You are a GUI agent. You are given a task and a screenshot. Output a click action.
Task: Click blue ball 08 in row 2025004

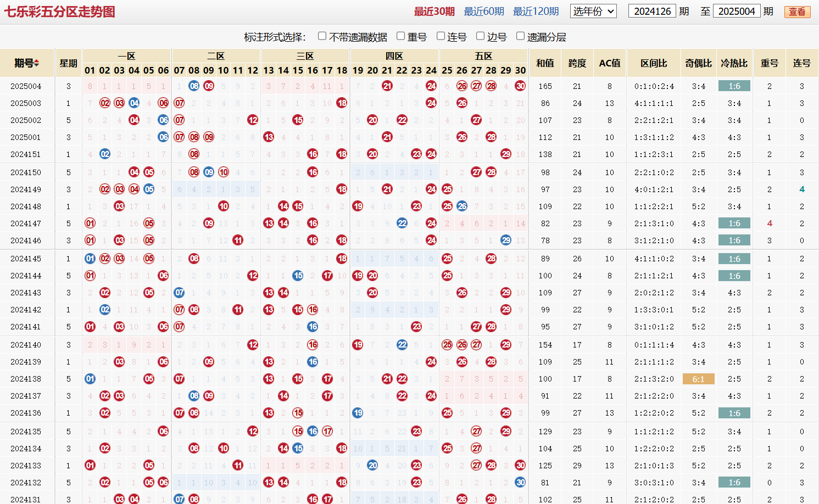194,86
